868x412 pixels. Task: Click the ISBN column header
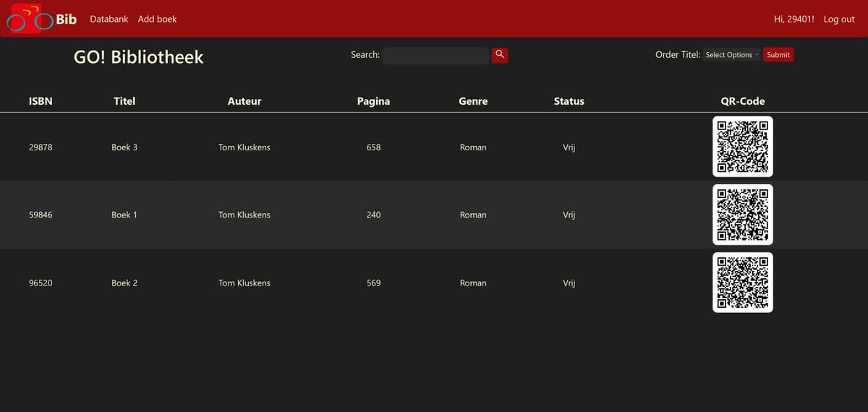click(x=41, y=101)
